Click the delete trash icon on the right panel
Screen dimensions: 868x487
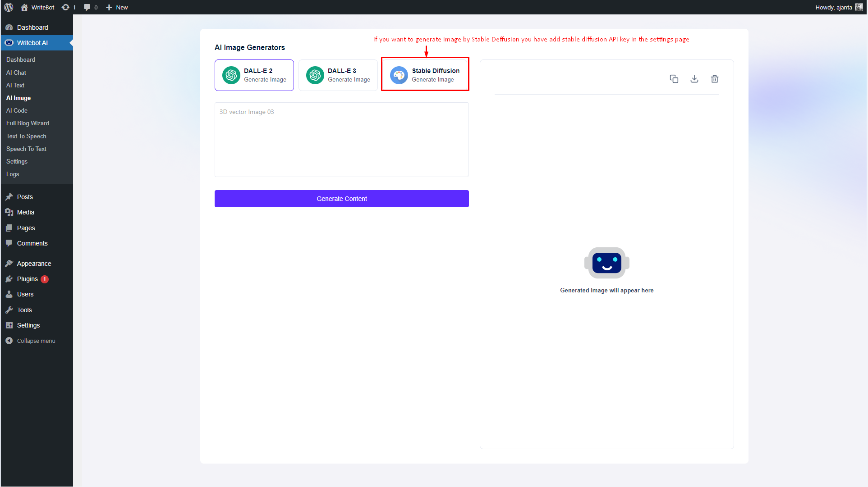point(714,78)
